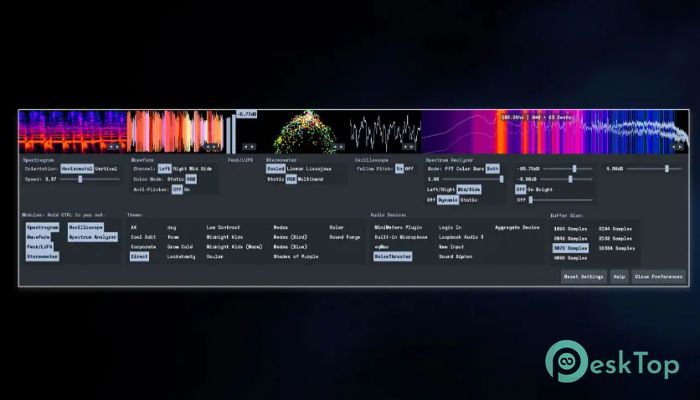Turn Waveform Anti-Flicker On
Image resolution: width=700 pixels, height=400 pixels.
[187, 189]
